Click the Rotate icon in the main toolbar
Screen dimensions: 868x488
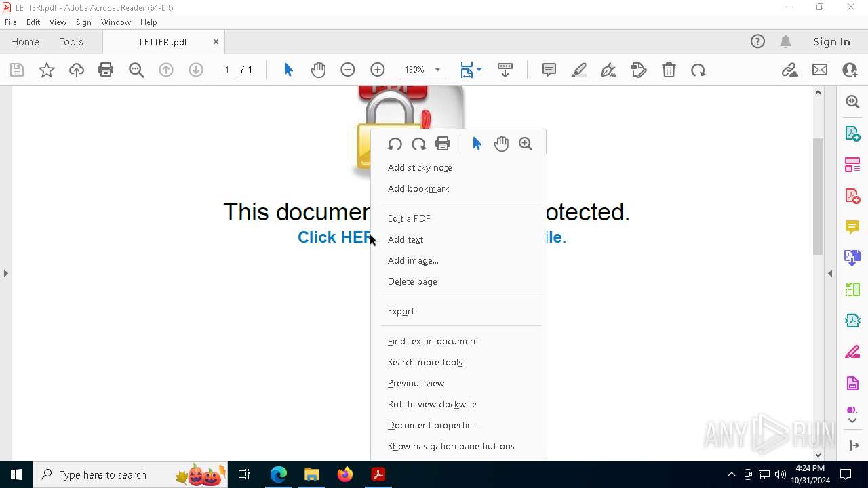coord(698,70)
